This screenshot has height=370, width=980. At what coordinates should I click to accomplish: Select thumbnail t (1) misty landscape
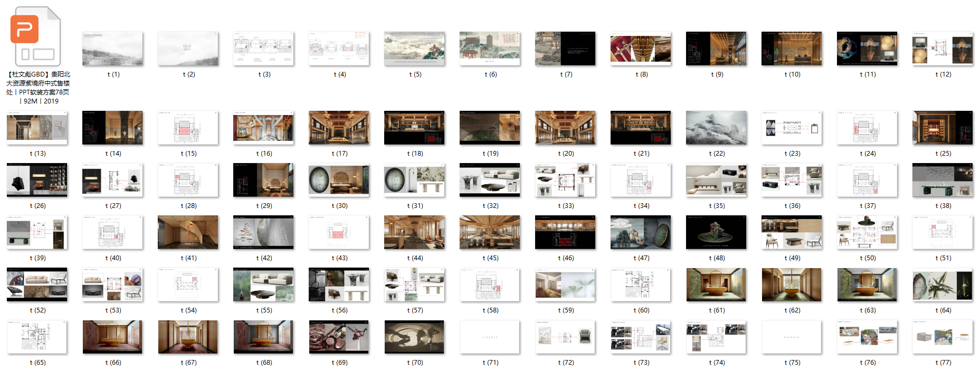coord(112,49)
